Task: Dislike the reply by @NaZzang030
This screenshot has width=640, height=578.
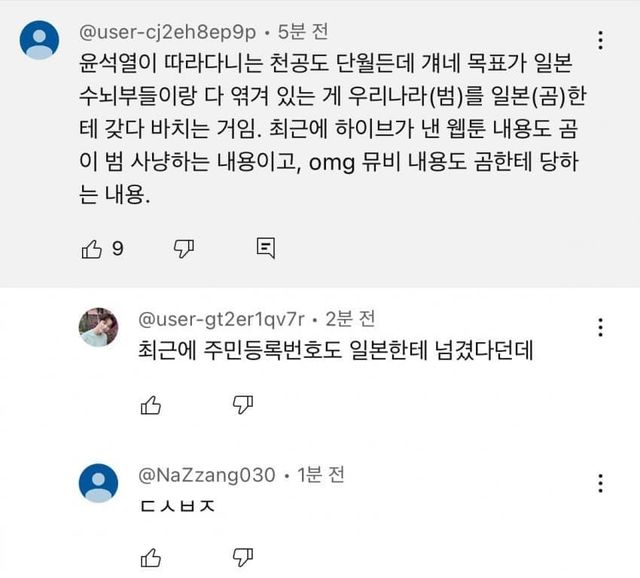Action: (242, 556)
